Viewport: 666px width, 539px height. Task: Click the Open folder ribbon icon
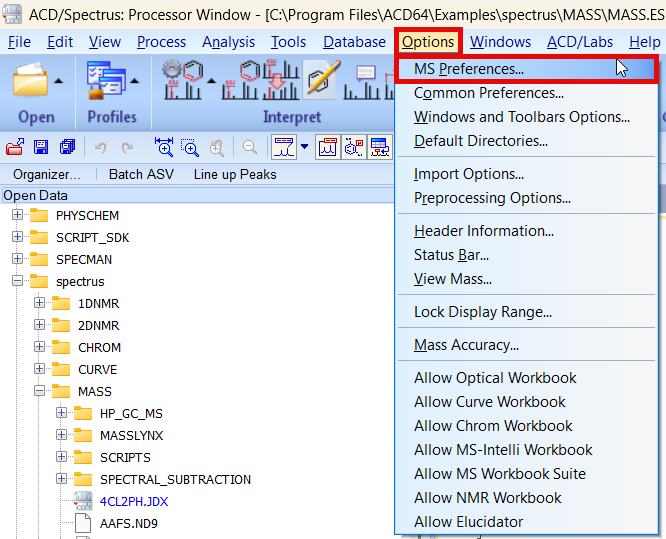30,80
